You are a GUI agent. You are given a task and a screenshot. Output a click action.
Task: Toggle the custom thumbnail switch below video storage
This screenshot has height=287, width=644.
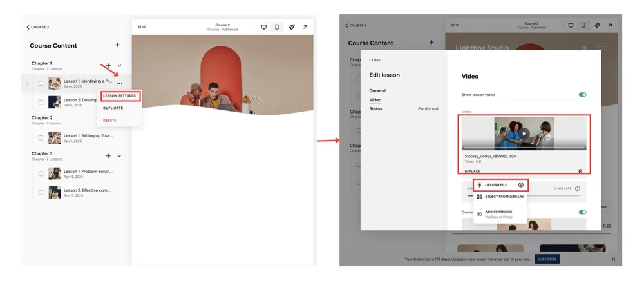point(582,212)
